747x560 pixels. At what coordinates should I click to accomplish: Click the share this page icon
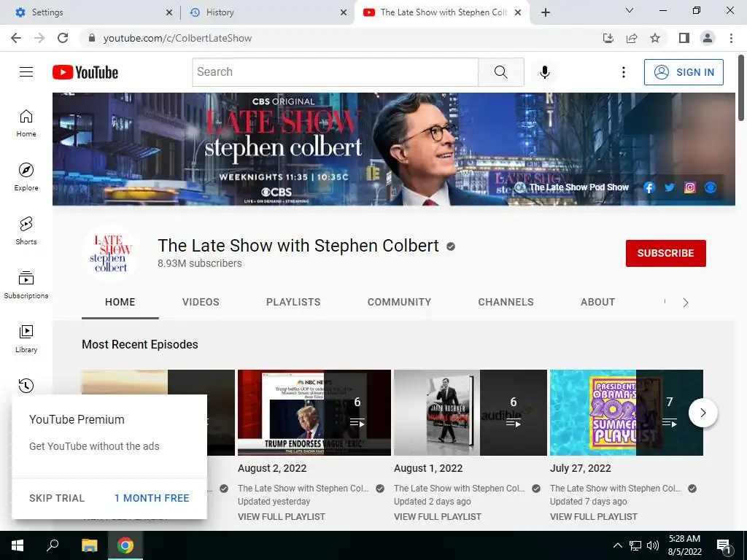pos(632,38)
